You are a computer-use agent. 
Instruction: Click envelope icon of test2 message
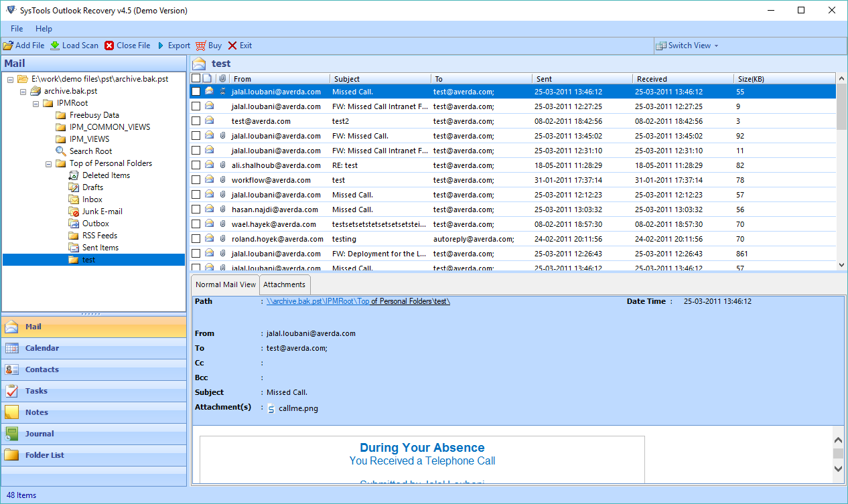click(210, 121)
